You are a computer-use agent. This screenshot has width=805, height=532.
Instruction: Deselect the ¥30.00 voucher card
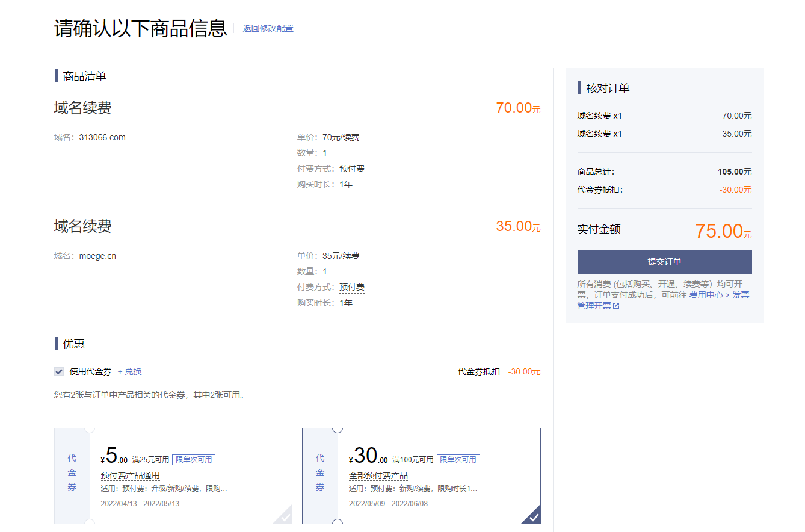point(421,476)
